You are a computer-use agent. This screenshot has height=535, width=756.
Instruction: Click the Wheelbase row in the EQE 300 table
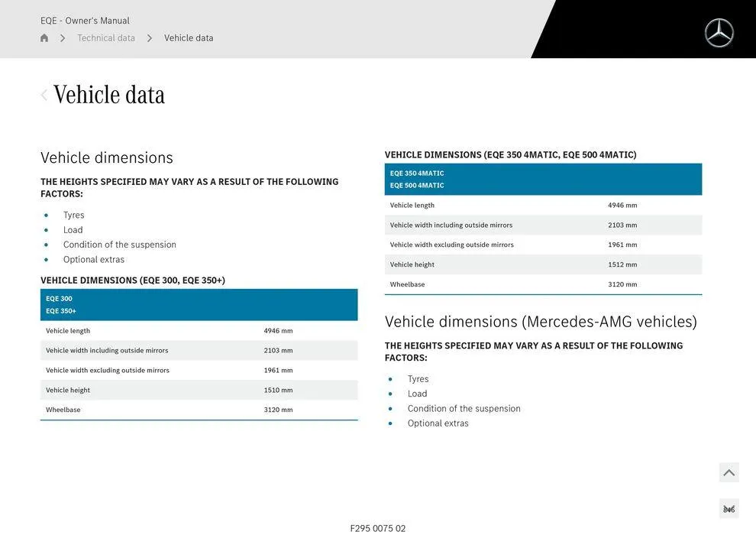coord(199,410)
